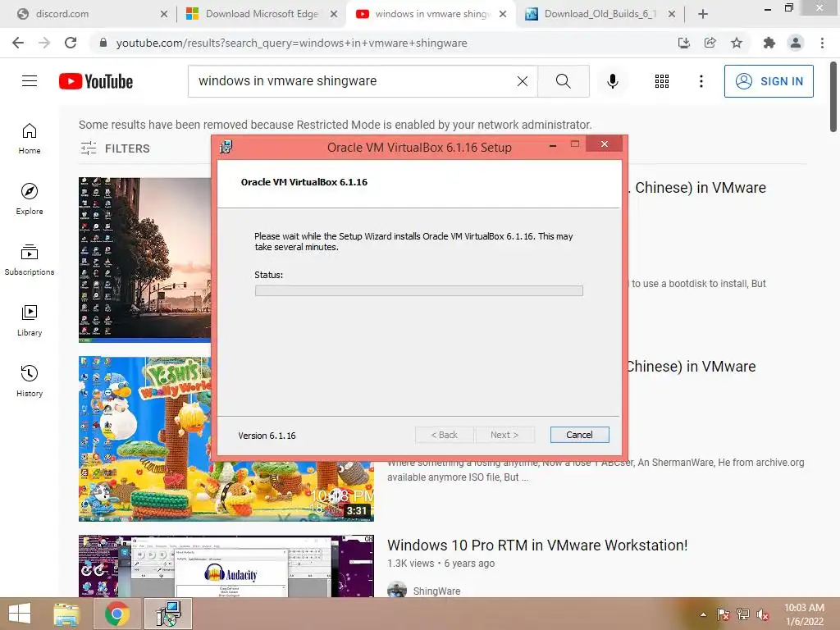Image resolution: width=840 pixels, height=630 pixels.
Task: Run search with magnifier button
Action: point(563,81)
